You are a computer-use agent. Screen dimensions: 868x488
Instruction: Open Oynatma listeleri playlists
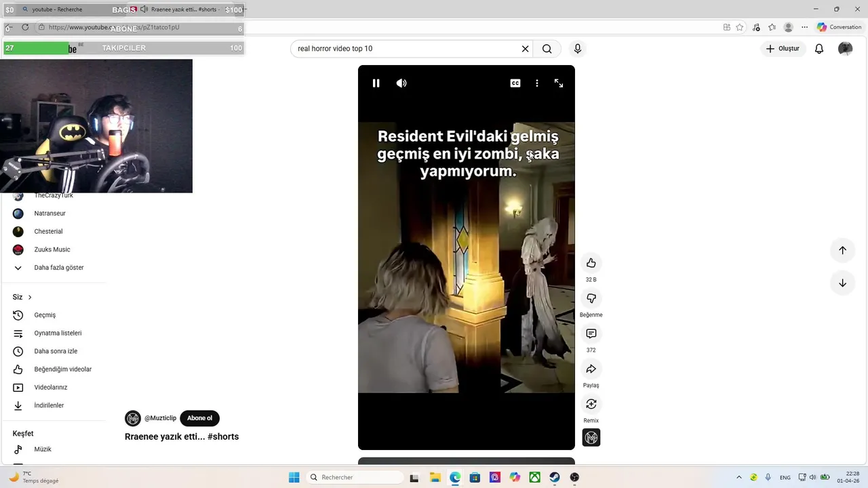58,333
